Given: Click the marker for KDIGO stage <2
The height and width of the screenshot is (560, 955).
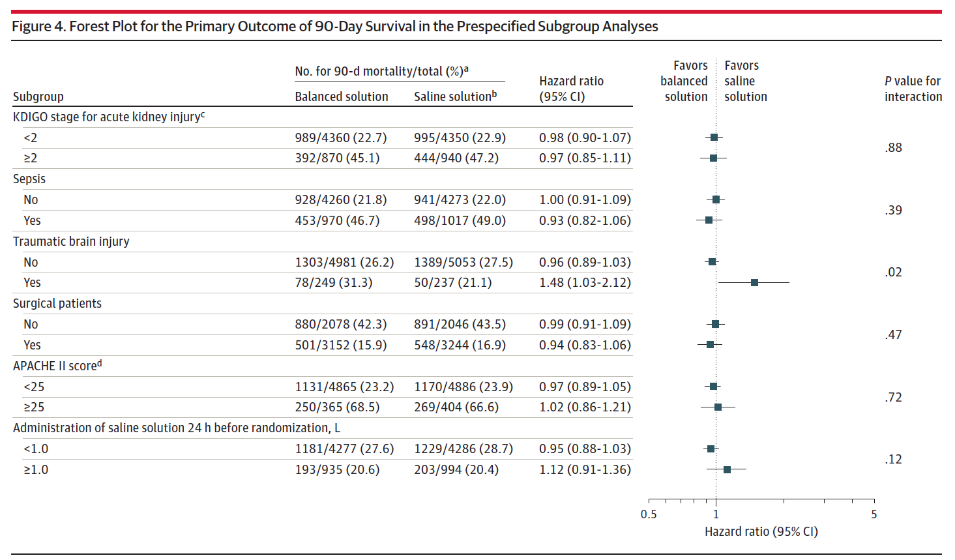Looking at the screenshot, I should [x=714, y=138].
